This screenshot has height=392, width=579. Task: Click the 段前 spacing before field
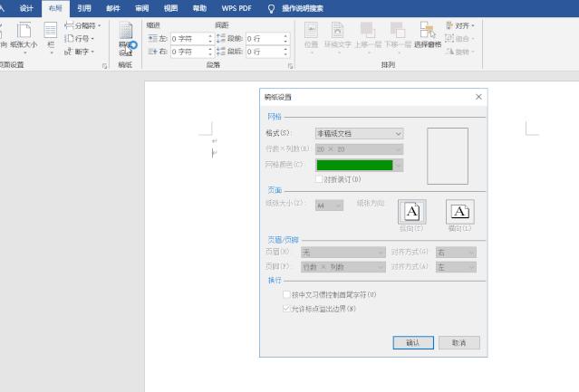coord(264,38)
